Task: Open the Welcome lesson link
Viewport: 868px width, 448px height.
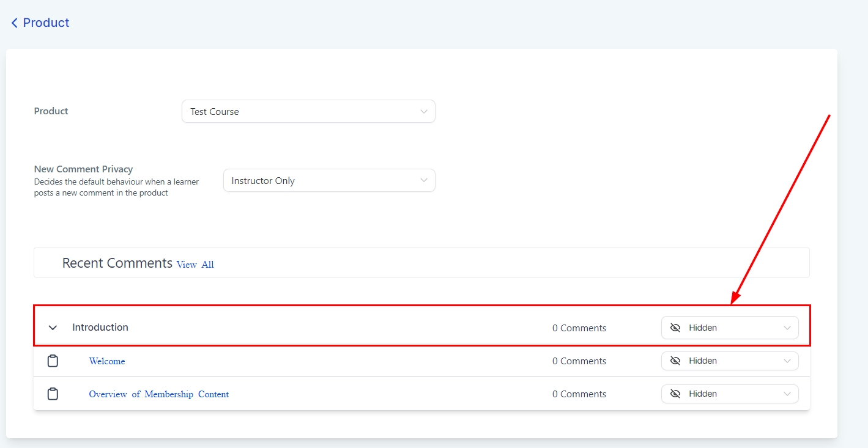Action: (107, 361)
